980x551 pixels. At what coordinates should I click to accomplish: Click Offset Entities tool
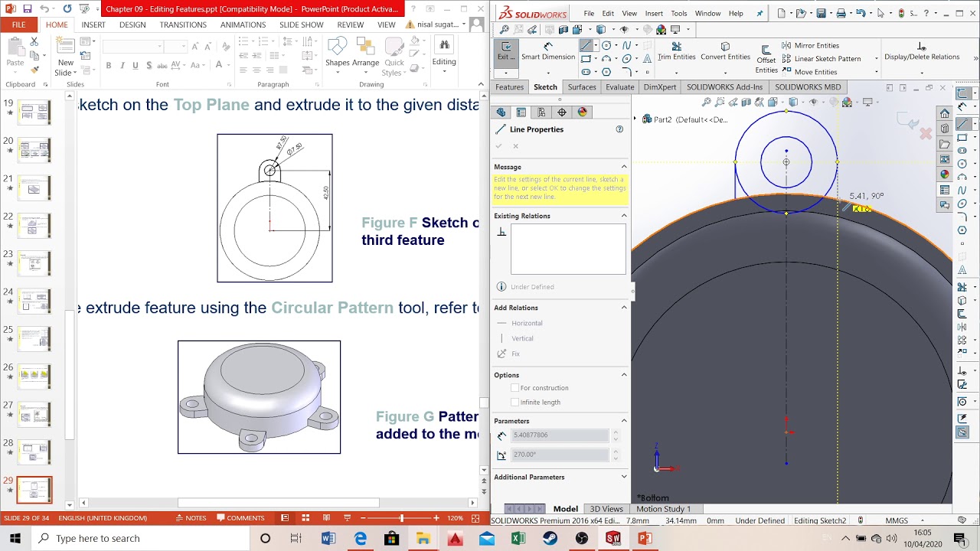(766, 58)
